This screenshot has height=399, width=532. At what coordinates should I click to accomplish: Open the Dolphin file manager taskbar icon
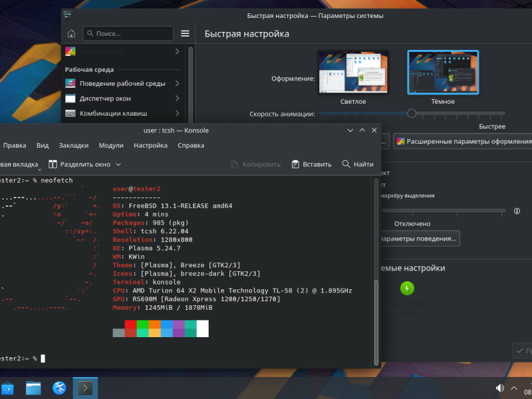[34, 388]
